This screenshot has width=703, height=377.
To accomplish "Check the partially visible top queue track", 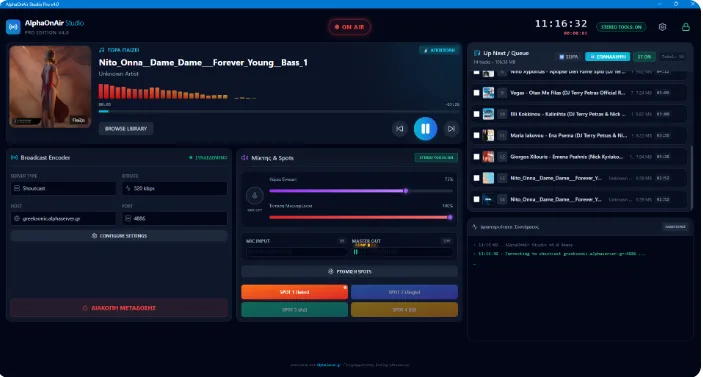I will (476, 72).
